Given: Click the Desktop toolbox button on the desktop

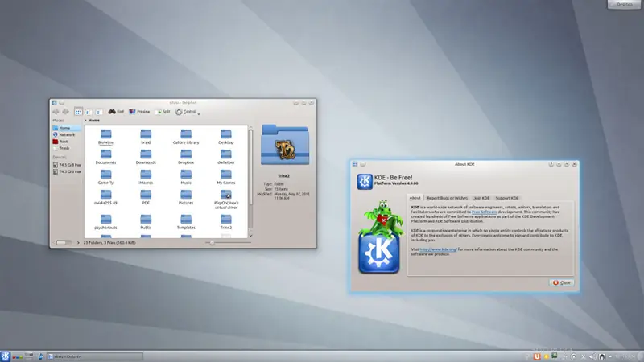Looking at the screenshot, I should [x=625, y=4].
